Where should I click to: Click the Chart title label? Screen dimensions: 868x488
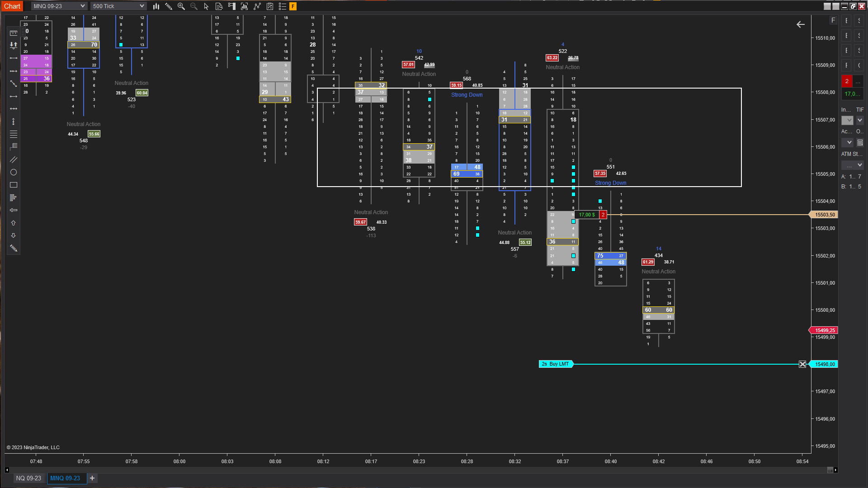coord(12,6)
